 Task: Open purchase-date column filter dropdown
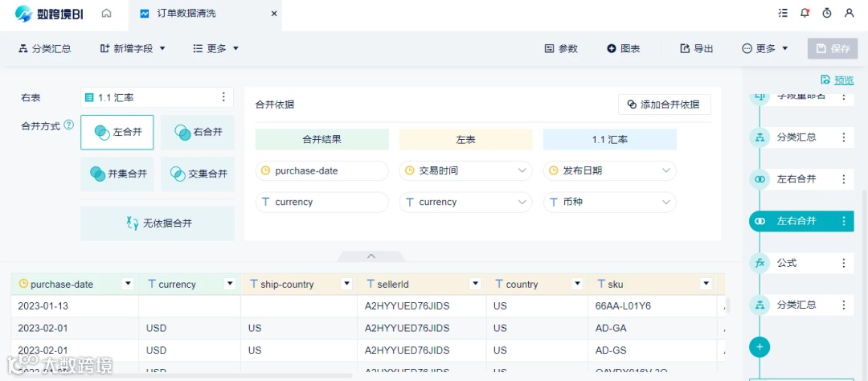[129, 284]
